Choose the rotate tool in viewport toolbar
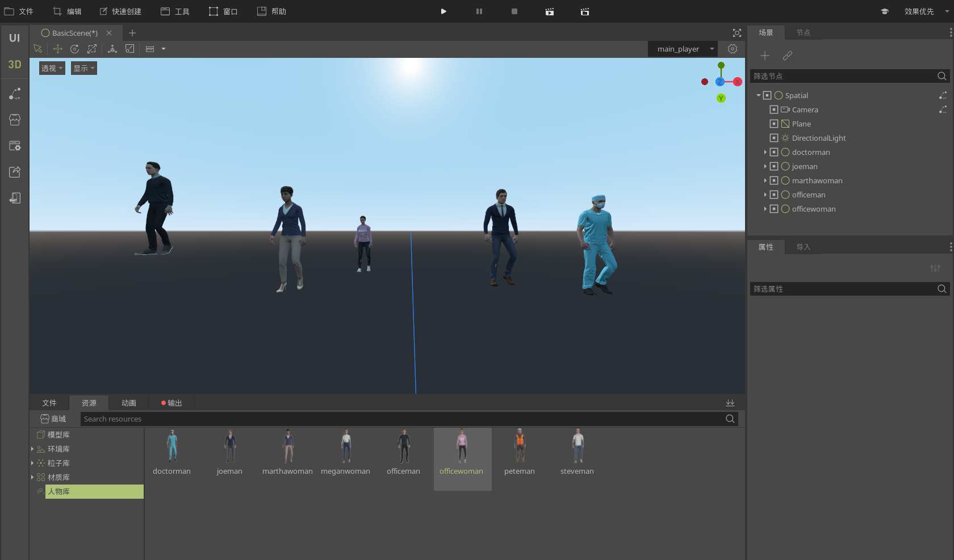954x560 pixels. pyautogui.click(x=74, y=49)
